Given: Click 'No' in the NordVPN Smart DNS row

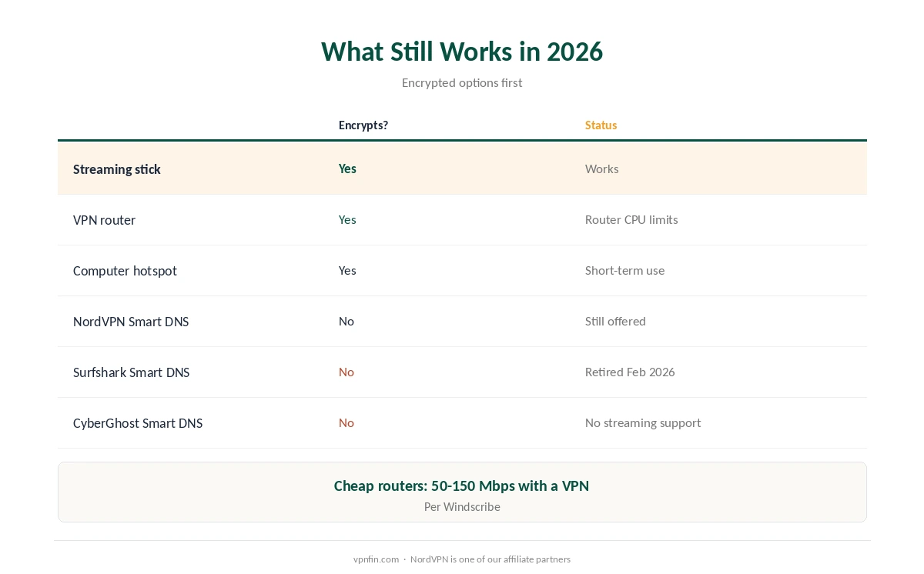Looking at the screenshot, I should point(346,321).
